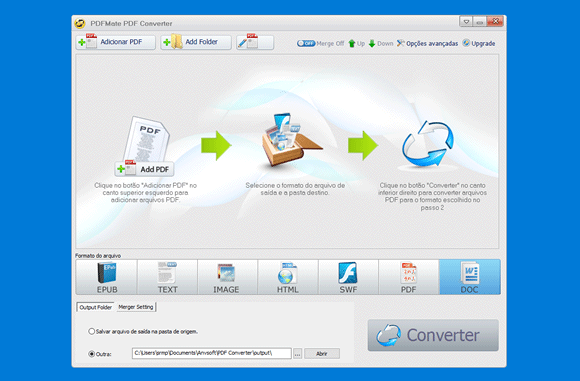The height and width of the screenshot is (381, 580).
Task: Click the book of formats illustration
Action: (x=292, y=140)
